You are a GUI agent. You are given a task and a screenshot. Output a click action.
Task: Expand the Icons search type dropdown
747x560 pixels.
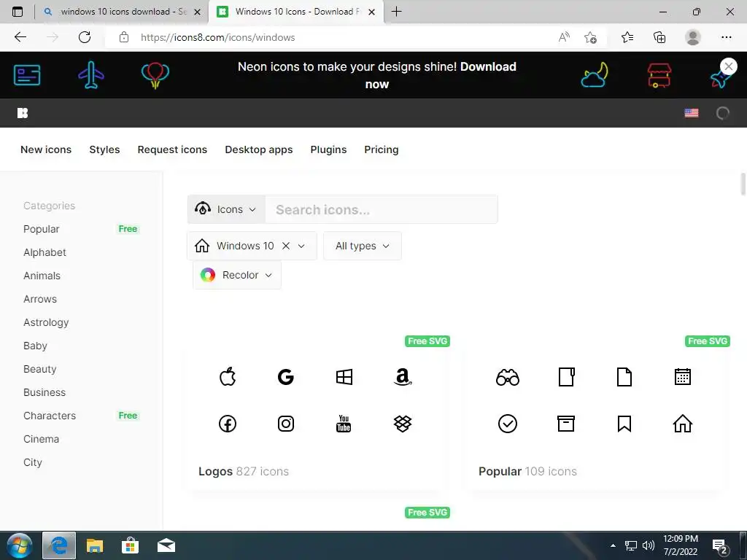tap(226, 209)
